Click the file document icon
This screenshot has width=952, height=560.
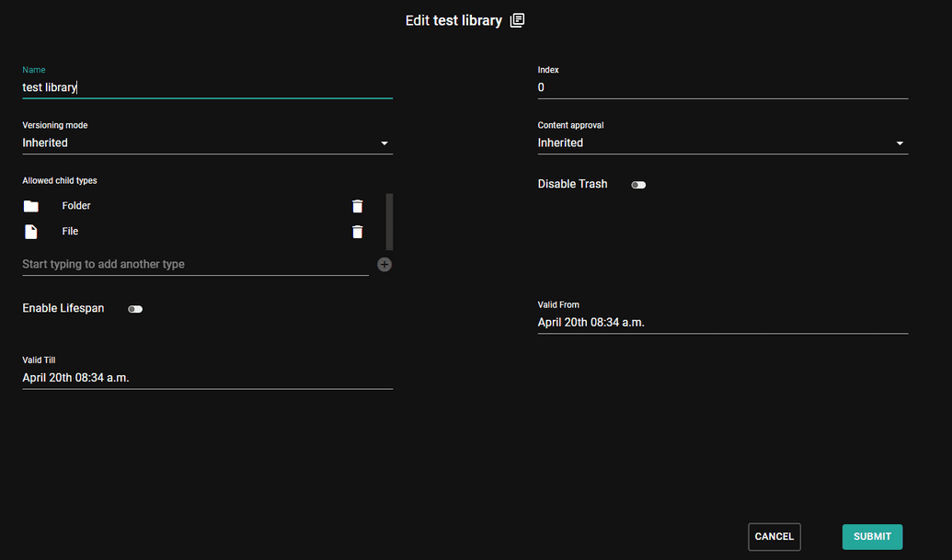(31, 232)
